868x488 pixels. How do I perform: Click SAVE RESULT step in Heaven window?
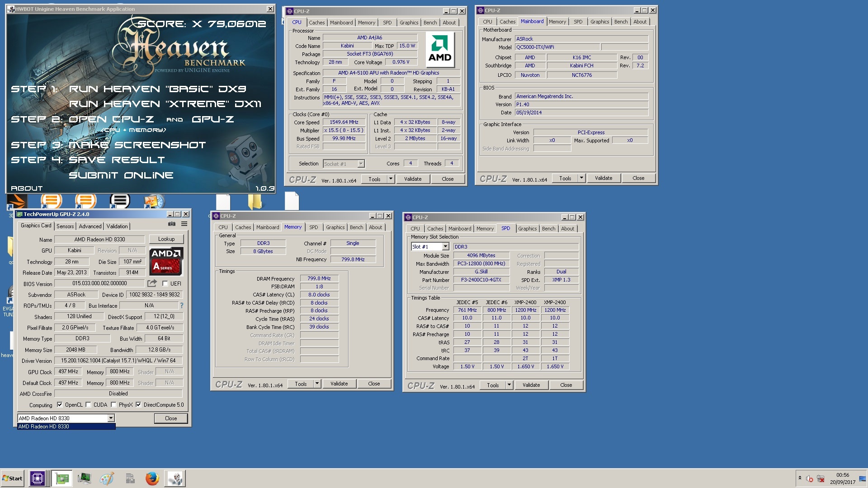(117, 160)
